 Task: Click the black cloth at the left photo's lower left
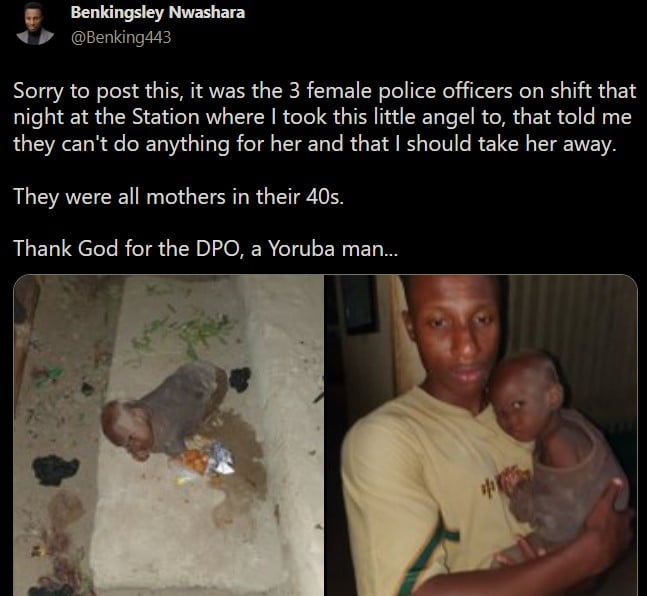point(55,470)
